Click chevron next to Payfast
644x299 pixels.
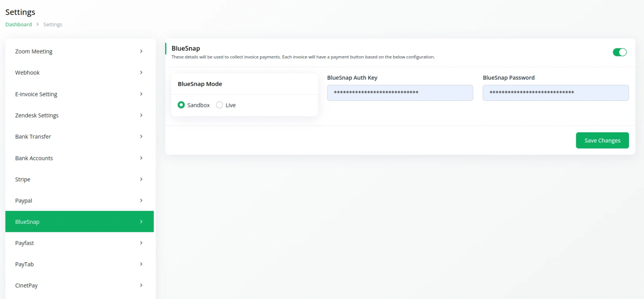pyautogui.click(x=141, y=243)
